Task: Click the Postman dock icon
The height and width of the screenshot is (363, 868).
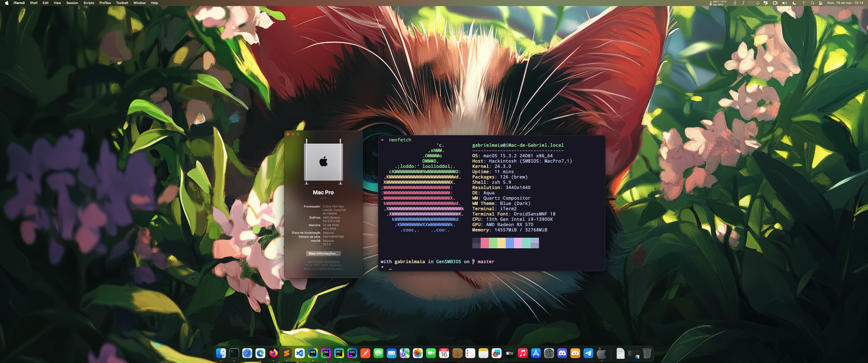Action: click(x=365, y=353)
